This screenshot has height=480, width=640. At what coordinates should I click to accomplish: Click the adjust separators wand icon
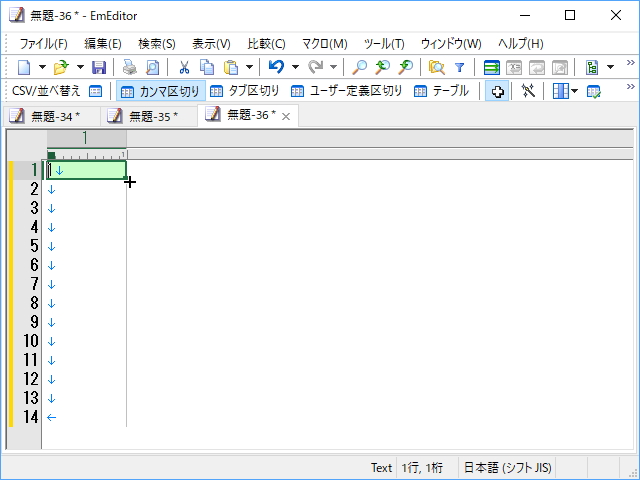coord(528,91)
